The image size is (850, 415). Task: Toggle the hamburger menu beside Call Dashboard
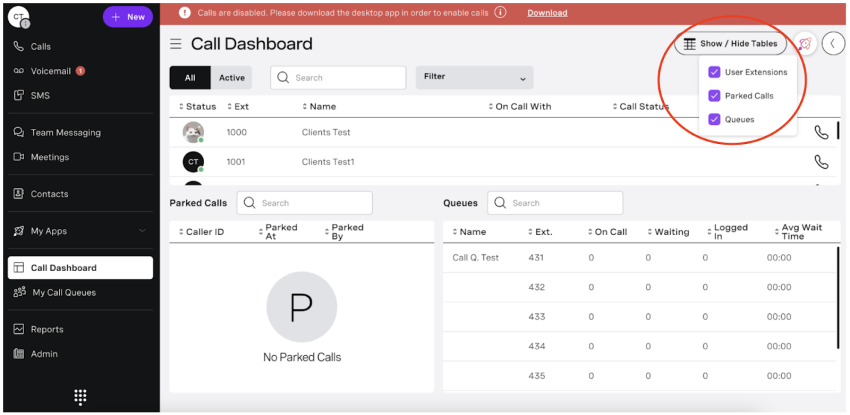[x=176, y=44]
